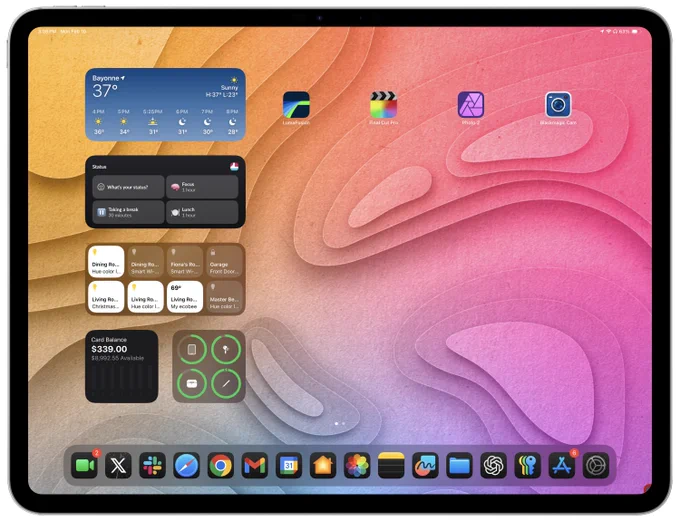Tap the 8 PM hourly forecast
Image resolution: width=680 pixels, height=521 pixels.
pyautogui.click(x=232, y=122)
